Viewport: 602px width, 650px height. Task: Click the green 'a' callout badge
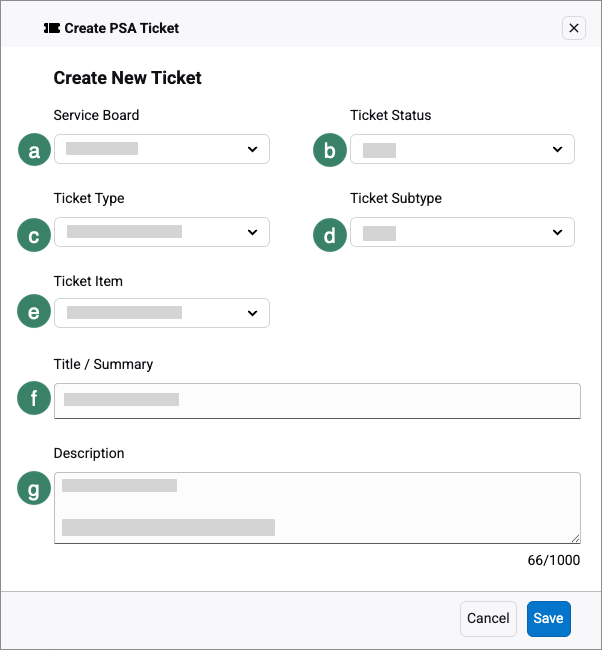[35, 150]
